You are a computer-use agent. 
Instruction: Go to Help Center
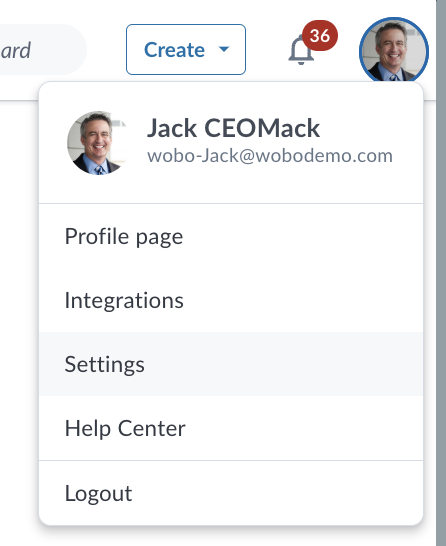(231, 428)
